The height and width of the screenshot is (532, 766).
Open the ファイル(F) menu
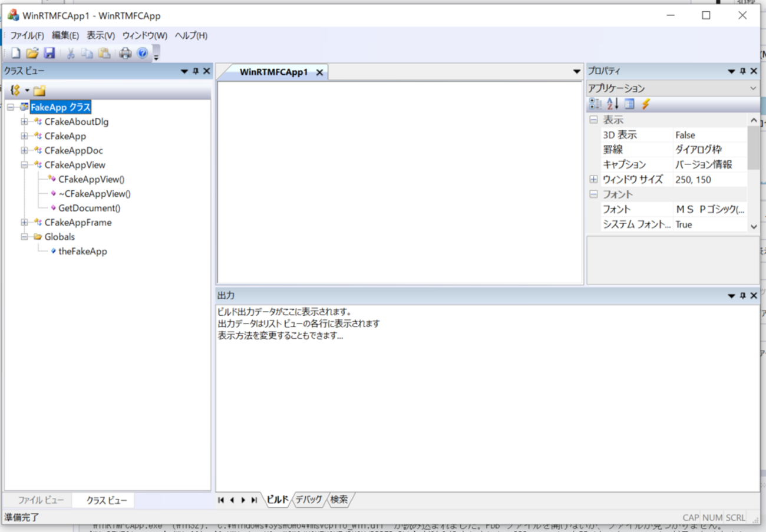(x=27, y=36)
